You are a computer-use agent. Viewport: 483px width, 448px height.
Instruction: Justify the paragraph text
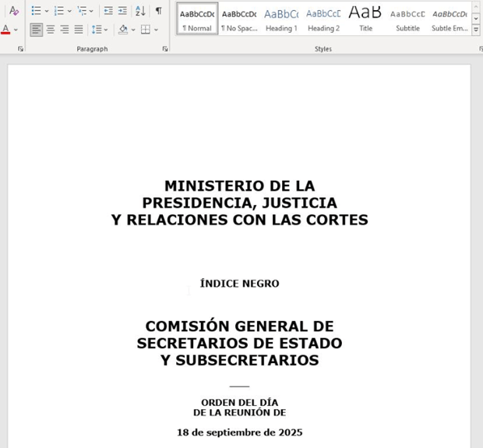(79, 30)
